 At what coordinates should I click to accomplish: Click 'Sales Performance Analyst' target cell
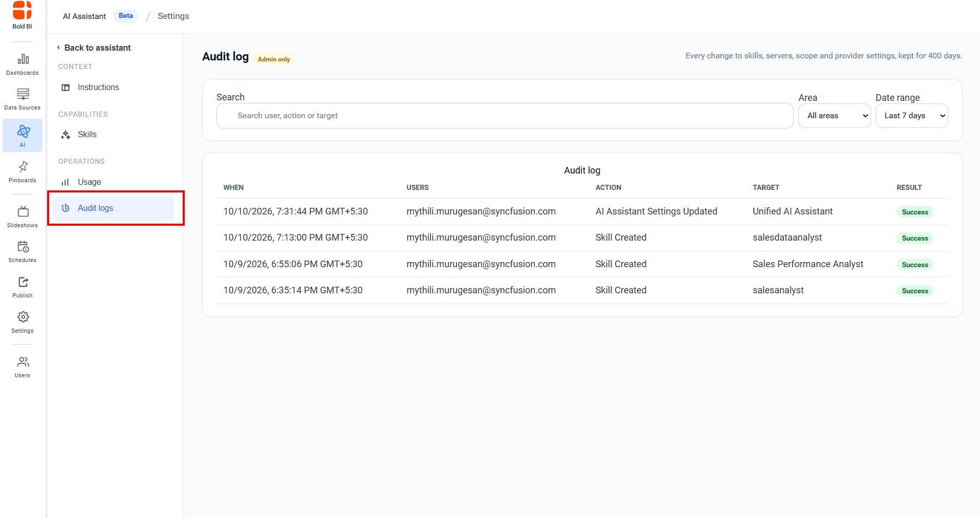pos(808,264)
